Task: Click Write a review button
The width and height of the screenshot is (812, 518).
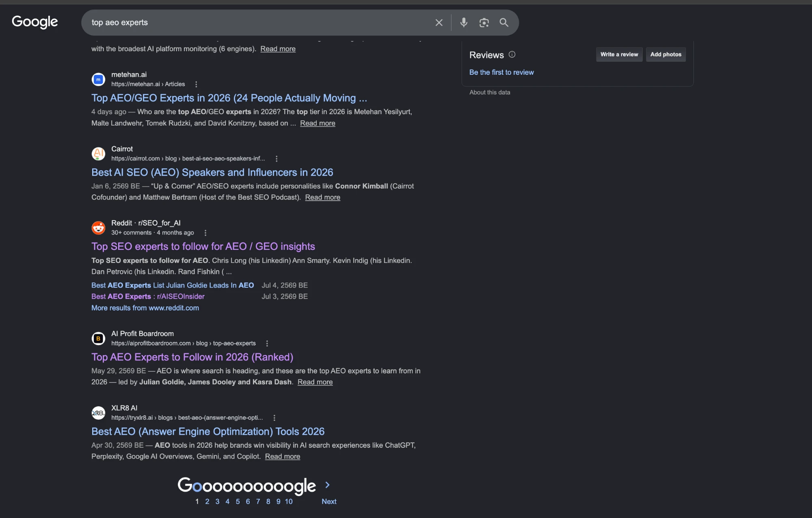Action: point(619,54)
